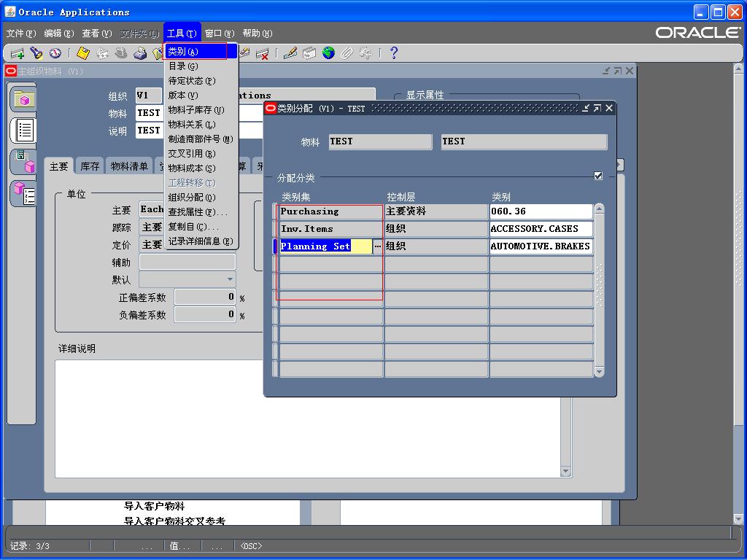Open the 帮助(H) menu
The height and width of the screenshot is (560, 747).
(x=258, y=34)
